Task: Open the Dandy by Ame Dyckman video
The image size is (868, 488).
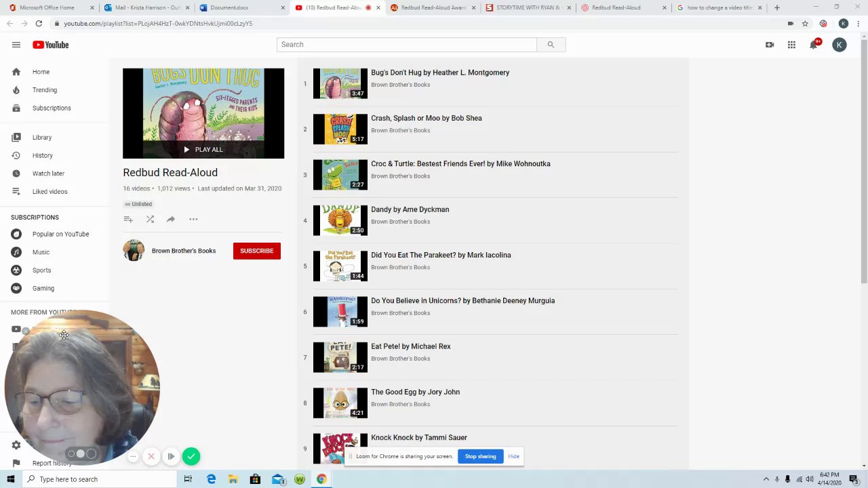Action: pos(410,209)
